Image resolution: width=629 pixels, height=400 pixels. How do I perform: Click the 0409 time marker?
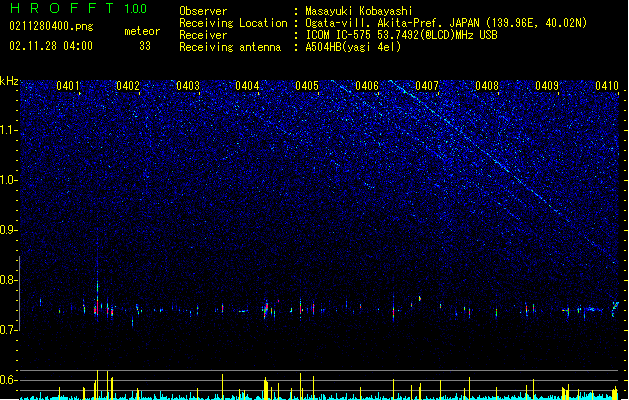[x=547, y=85]
